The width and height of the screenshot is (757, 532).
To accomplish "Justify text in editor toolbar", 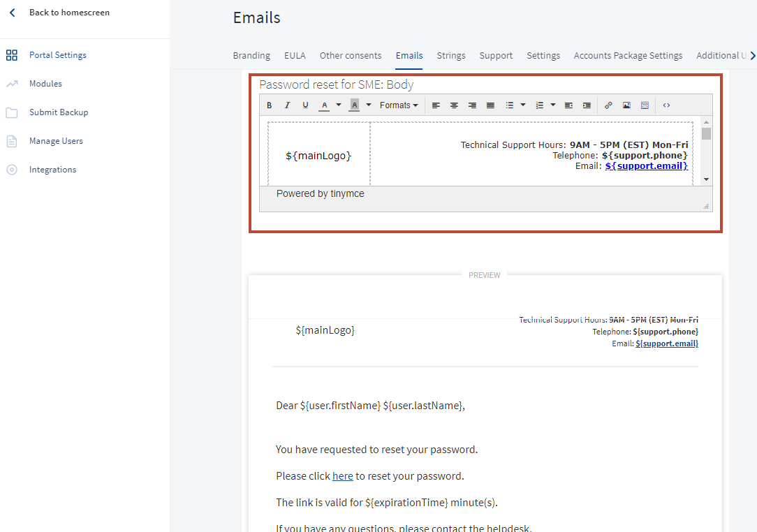I will click(x=490, y=105).
